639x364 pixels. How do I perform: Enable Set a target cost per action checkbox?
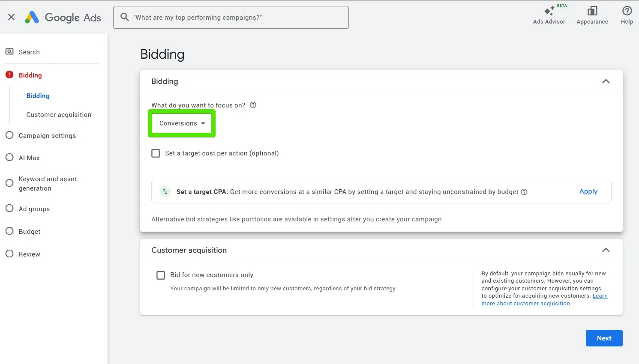coord(156,153)
